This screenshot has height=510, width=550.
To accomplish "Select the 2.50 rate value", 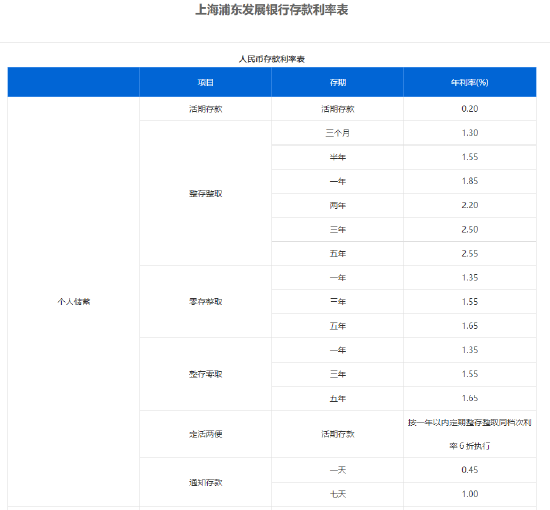I will tap(470, 229).
